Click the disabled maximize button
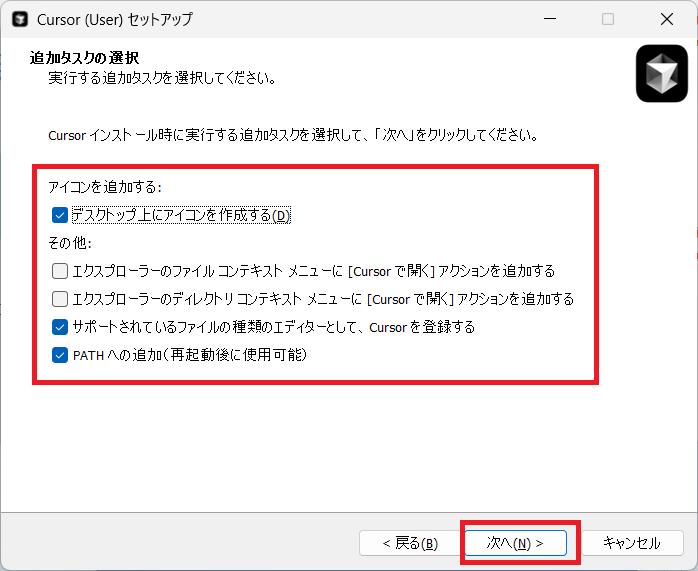This screenshot has height=571, width=698. (608, 19)
